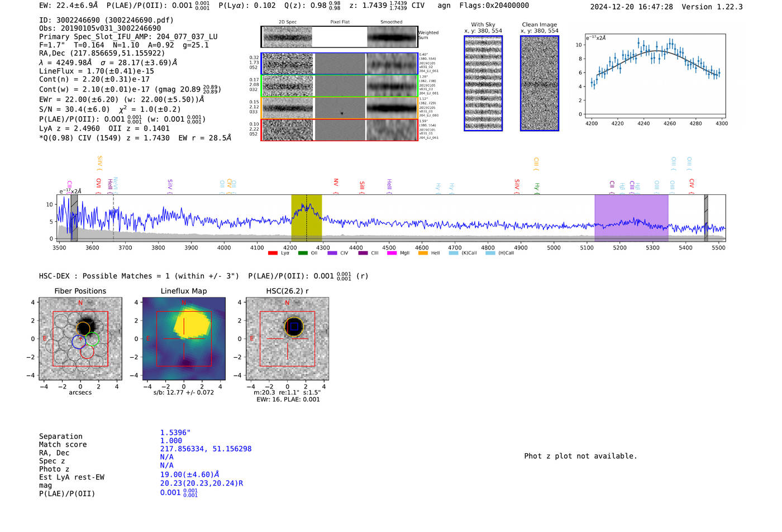The width and height of the screenshot is (782, 532).
Task: Click the blue RA, Dec '217.856334, 51.156298'
Action: (x=206, y=449)
